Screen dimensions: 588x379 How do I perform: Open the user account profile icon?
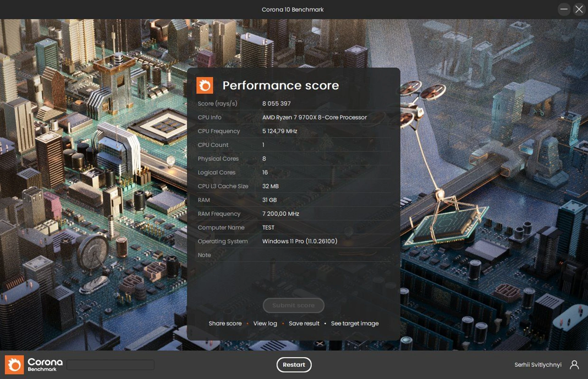coord(574,365)
